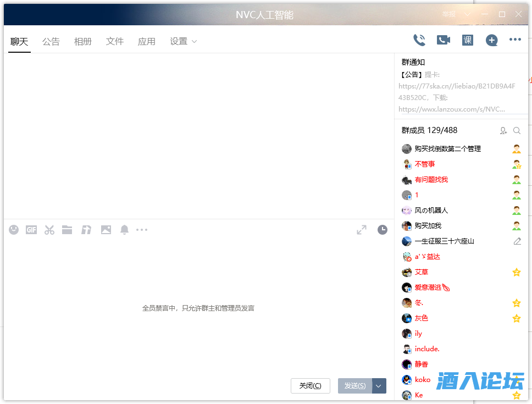This screenshot has width=532, height=404.
Task: Expand title bar dropdown chevron
Action: click(x=467, y=14)
